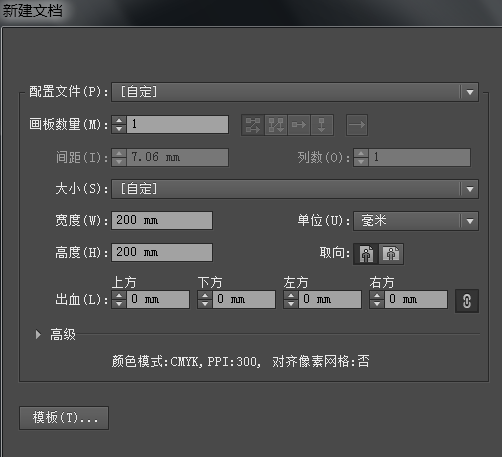Select landscape orientation icon
Viewport: 502px width, 457px height.
pos(391,254)
